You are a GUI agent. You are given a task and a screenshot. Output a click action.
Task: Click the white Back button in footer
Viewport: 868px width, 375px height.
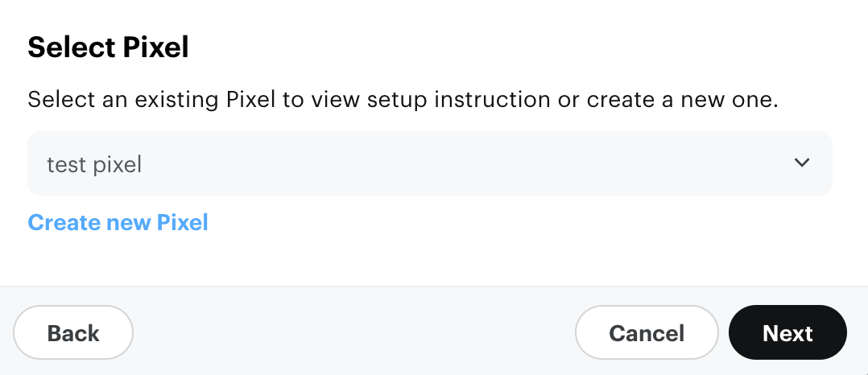pyautogui.click(x=73, y=332)
